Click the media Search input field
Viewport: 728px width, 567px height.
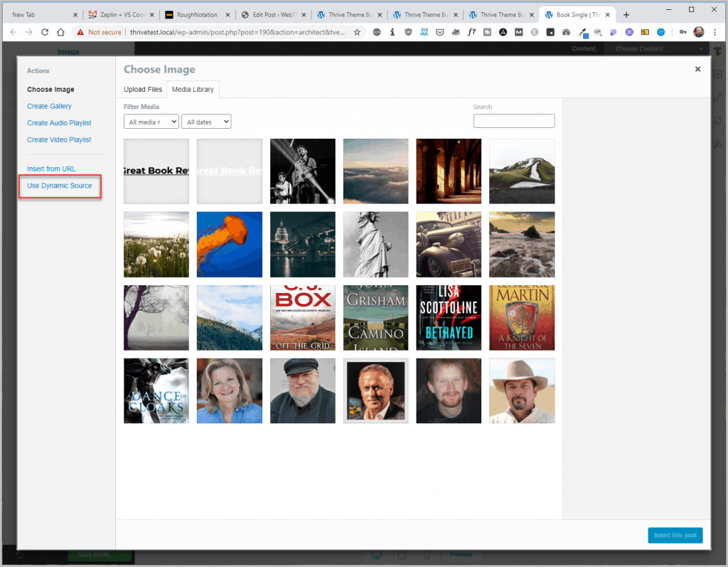[x=513, y=121]
